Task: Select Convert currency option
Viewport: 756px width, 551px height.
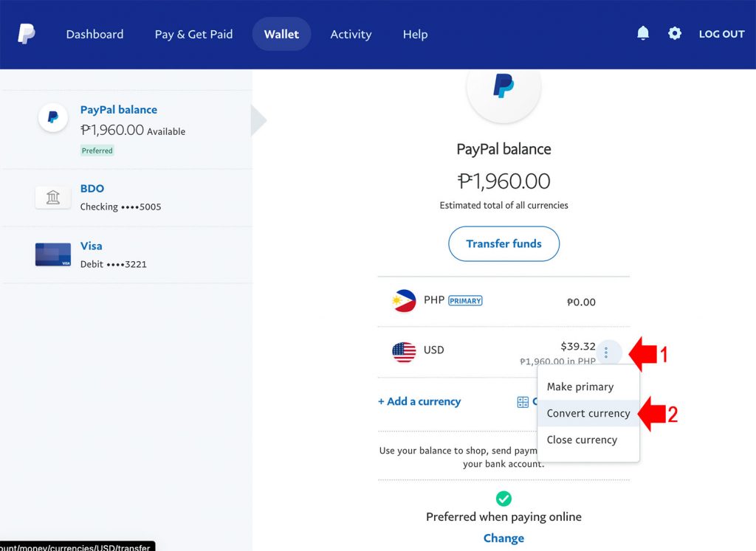Action: click(x=588, y=413)
